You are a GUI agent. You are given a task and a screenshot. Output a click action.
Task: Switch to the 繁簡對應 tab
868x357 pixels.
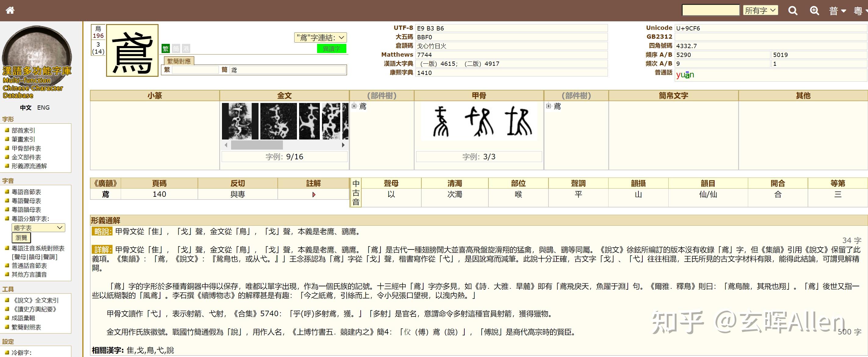pos(180,61)
